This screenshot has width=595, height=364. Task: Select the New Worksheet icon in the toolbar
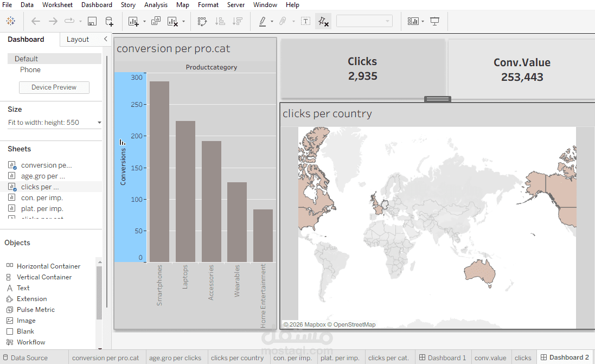coord(133,21)
